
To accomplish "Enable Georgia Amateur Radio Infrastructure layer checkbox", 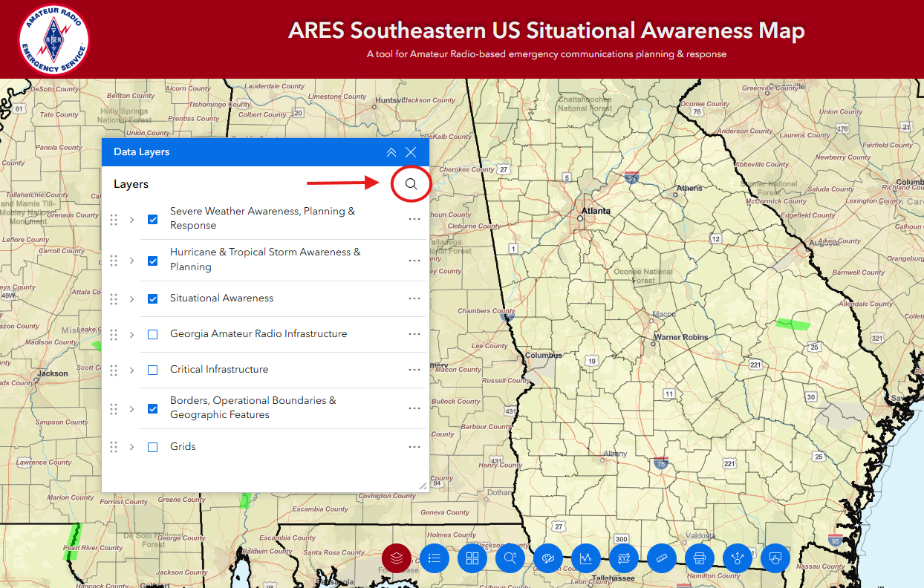I will (x=152, y=335).
